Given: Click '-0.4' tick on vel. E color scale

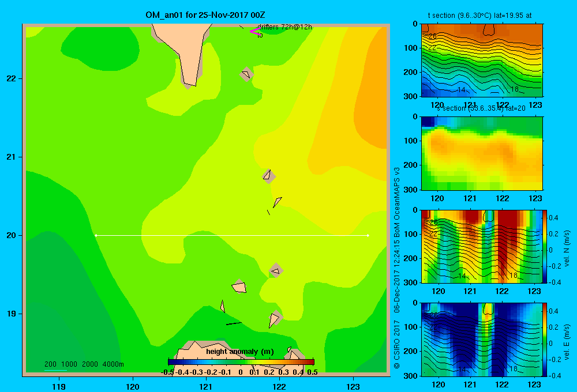Looking at the screenshot, I should click(554, 375).
